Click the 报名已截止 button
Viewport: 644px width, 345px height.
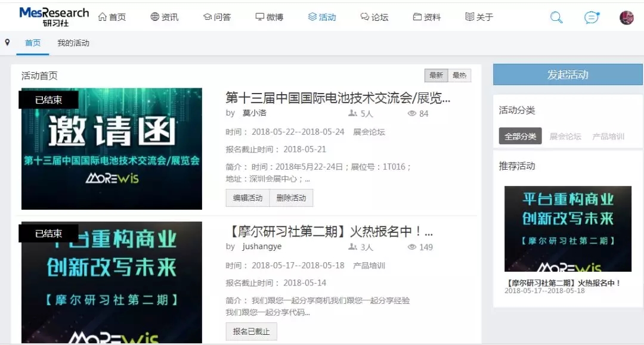tap(252, 331)
